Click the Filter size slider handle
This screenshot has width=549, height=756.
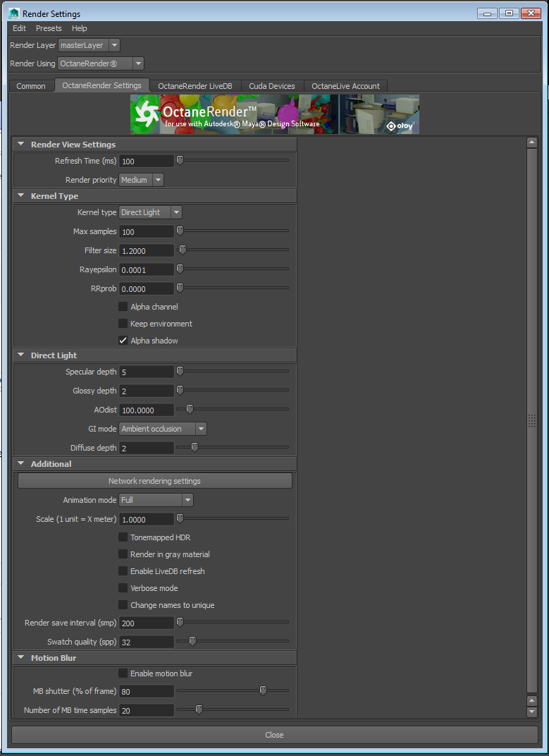click(183, 250)
